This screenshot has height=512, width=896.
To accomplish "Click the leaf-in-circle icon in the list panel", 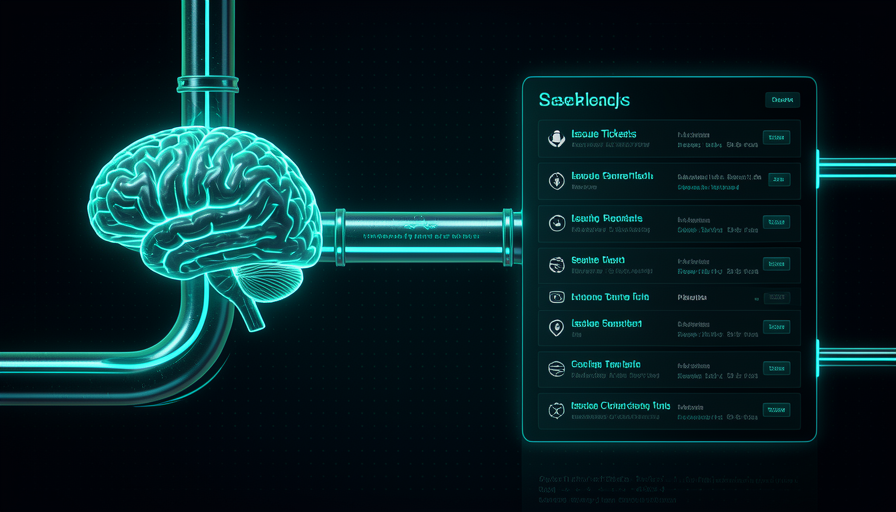I will point(557,181).
